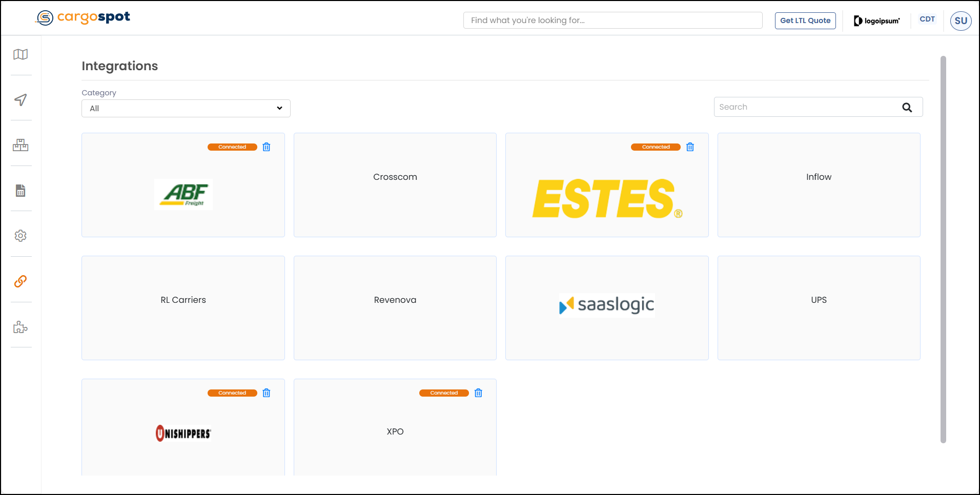The image size is (980, 495).
Task: Click the search magnifier icon beside the search box
Action: coord(907,107)
